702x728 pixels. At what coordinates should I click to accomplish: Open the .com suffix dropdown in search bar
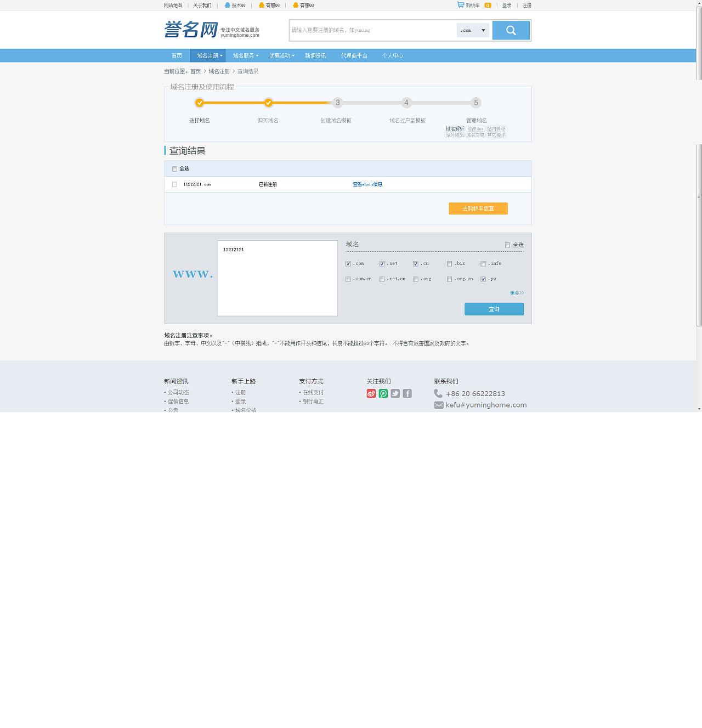tap(473, 31)
